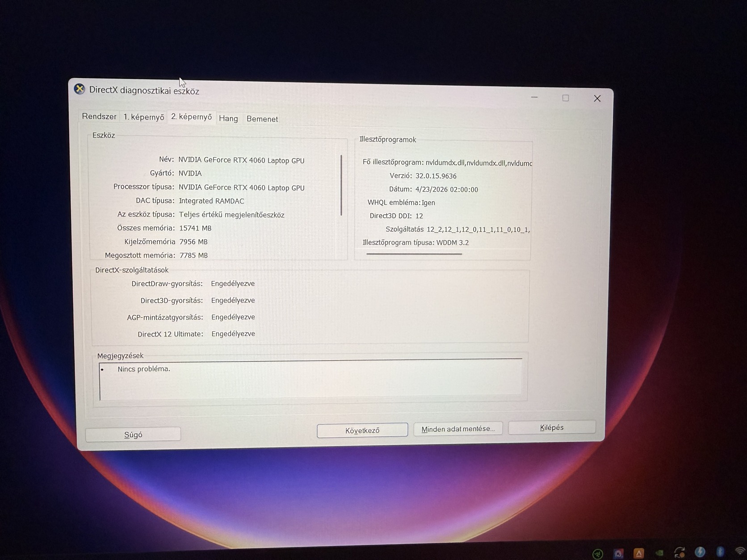Screen dimensions: 747x560
Task: Open the Bemenet tab
Action: coord(262,119)
